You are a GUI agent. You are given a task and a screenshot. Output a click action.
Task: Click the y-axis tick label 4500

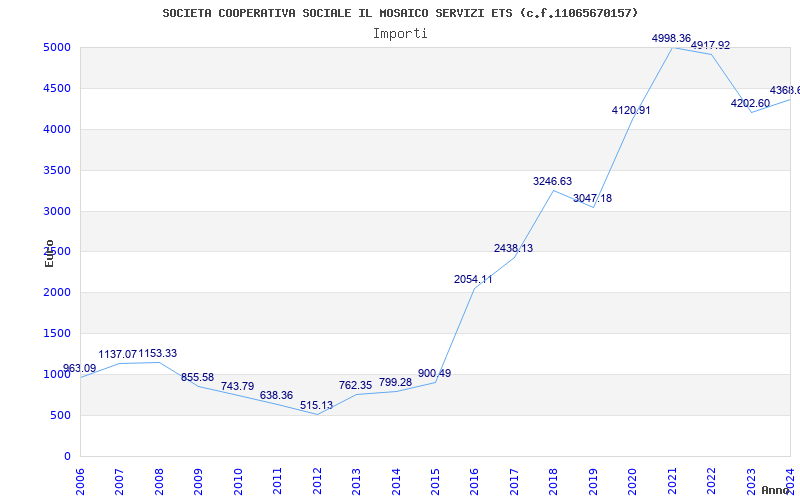pyautogui.click(x=57, y=89)
